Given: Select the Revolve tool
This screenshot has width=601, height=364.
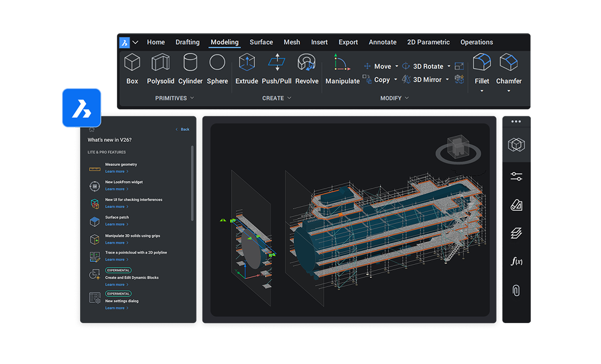Looking at the screenshot, I should pyautogui.click(x=306, y=69).
